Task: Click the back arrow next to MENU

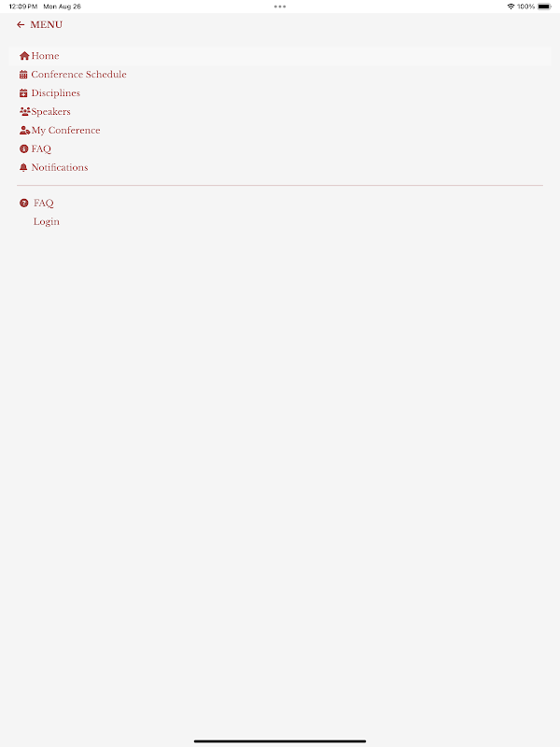Action: click(x=21, y=25)
